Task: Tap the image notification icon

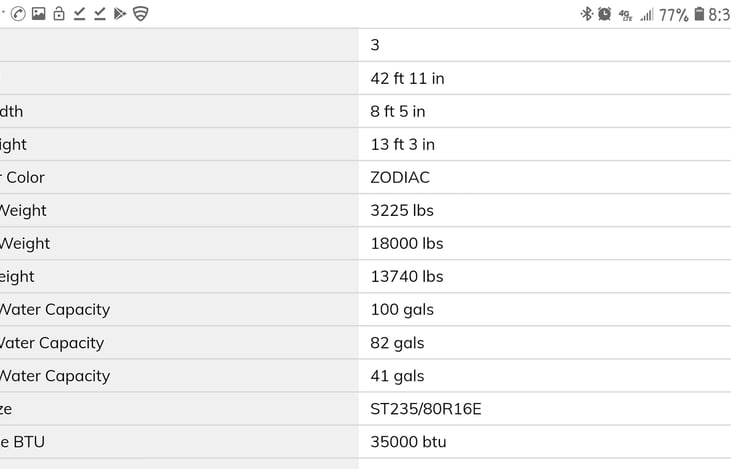Action: click(x=38, y=14)
